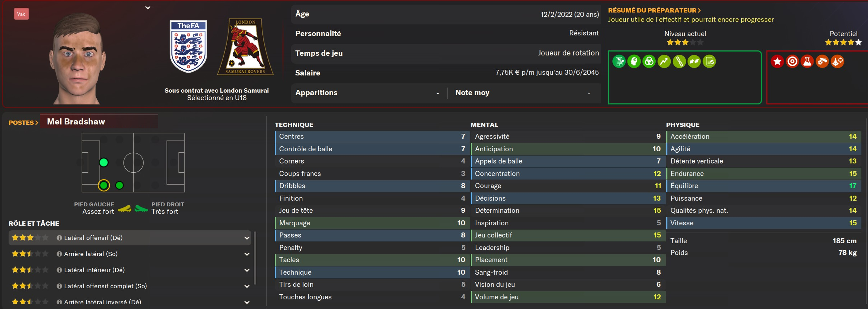Click the info icon beside Latéral intérieur (Dé)
This screenshot has width=868, height=309.
pyautogui.click(x=59, y=270)
